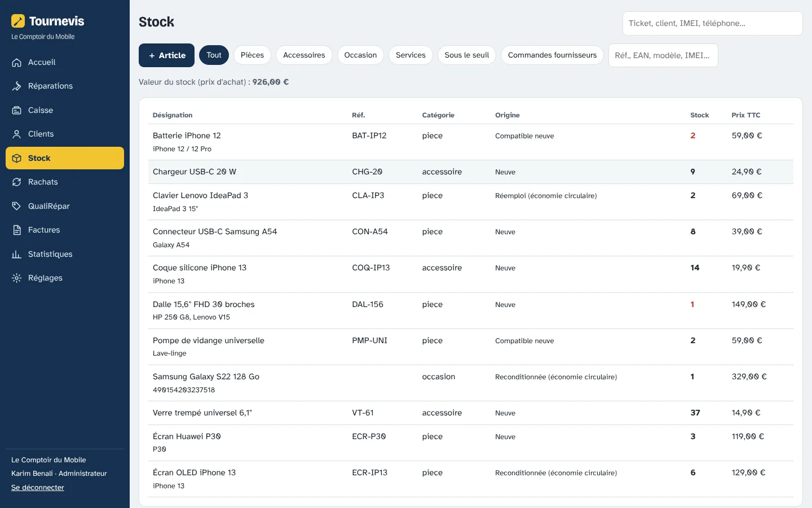
Task: Select the Tout filter
Action: click(x=214, y=55)
